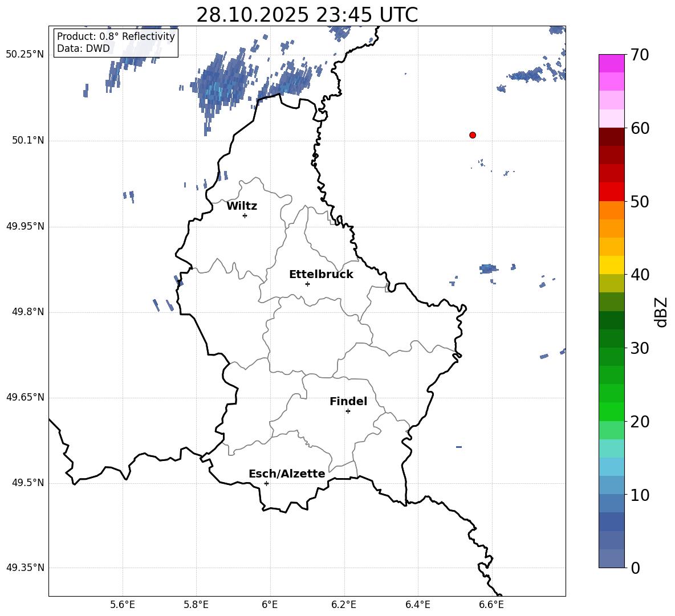This screenshot has width=675, height=616.
Task: Click the Findel location label
Action: pos(348,401)
